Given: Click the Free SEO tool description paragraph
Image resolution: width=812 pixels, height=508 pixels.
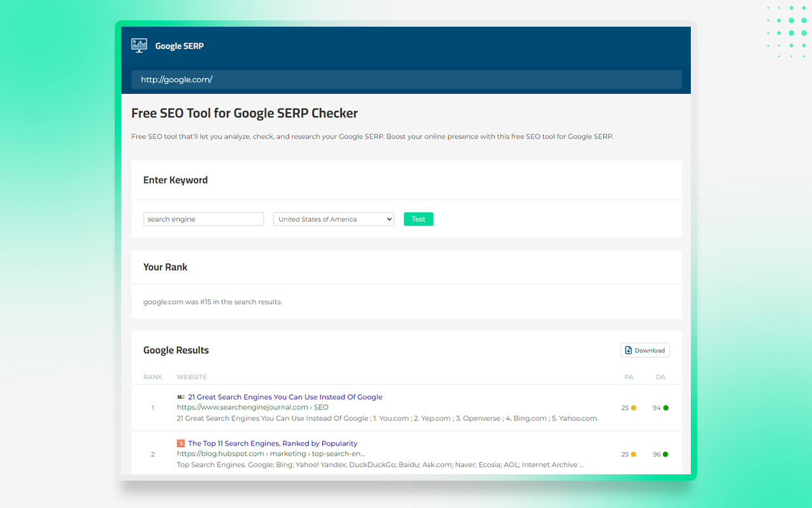Looking at the screenshot, I should 372,137.
